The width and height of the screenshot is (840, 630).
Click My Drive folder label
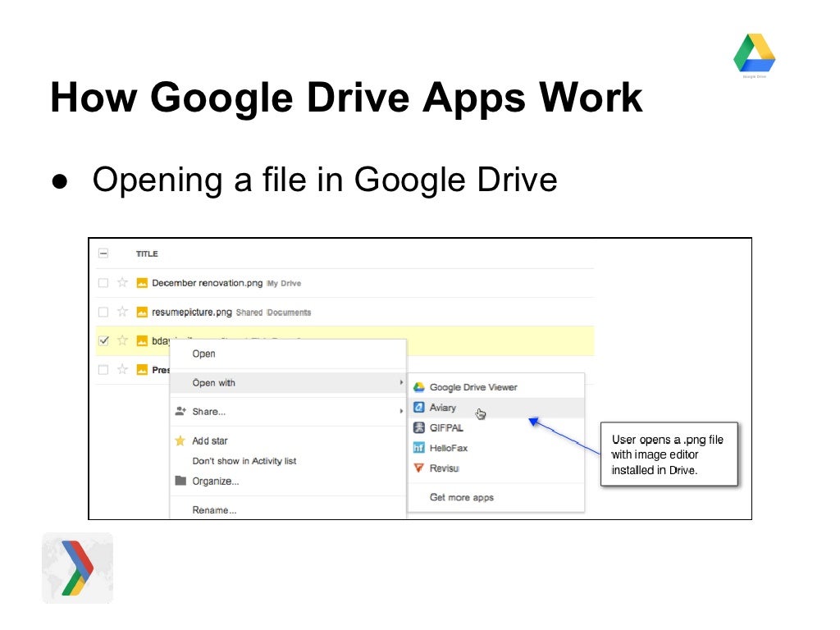coord(284,283)
